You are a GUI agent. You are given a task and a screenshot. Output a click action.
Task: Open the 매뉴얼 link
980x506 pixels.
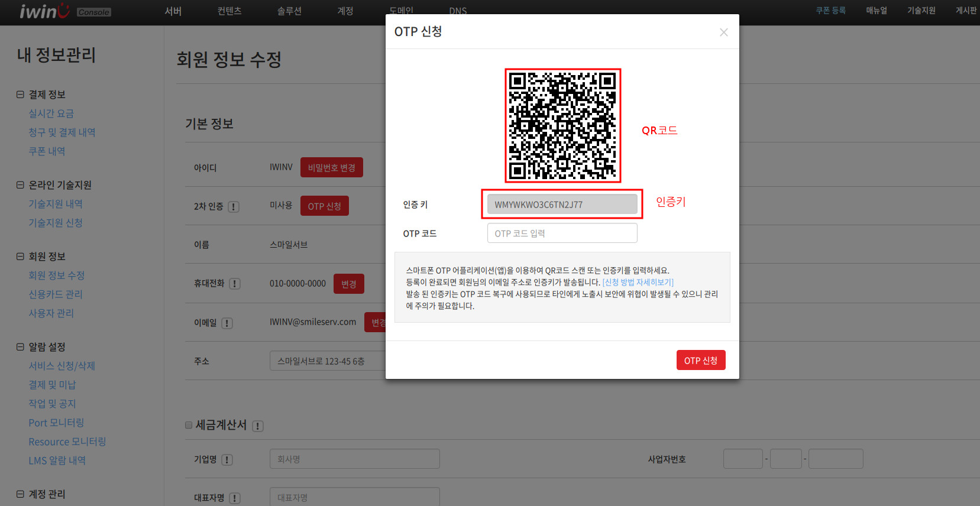tap(876, 11)
